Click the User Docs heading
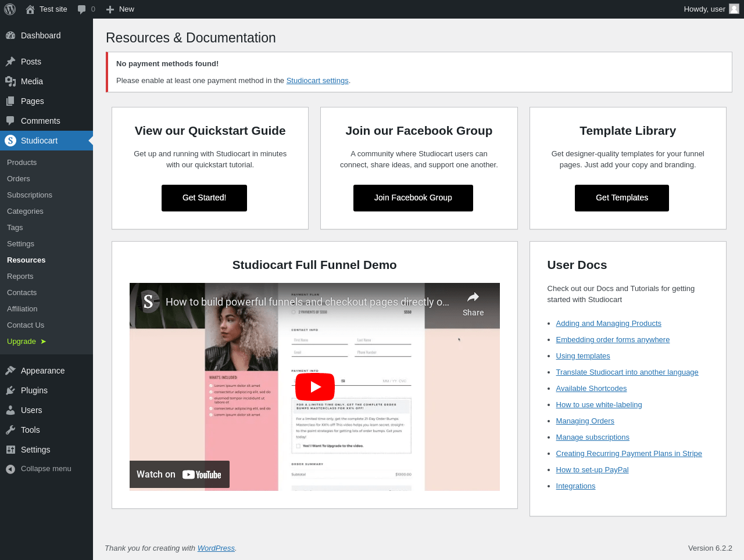This screenshot has width=744, height=560. click(x=577, y=265)
